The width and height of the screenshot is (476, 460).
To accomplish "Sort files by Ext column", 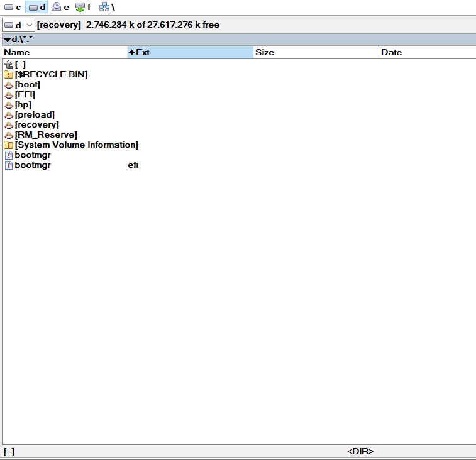I will [x=191, y=52].
